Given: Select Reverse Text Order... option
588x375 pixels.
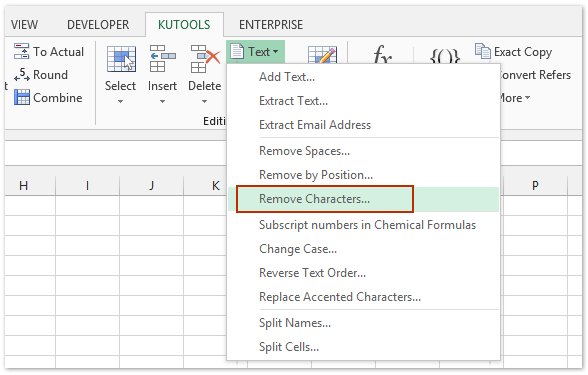Looking at the screenshot, I should coord(363,273).
